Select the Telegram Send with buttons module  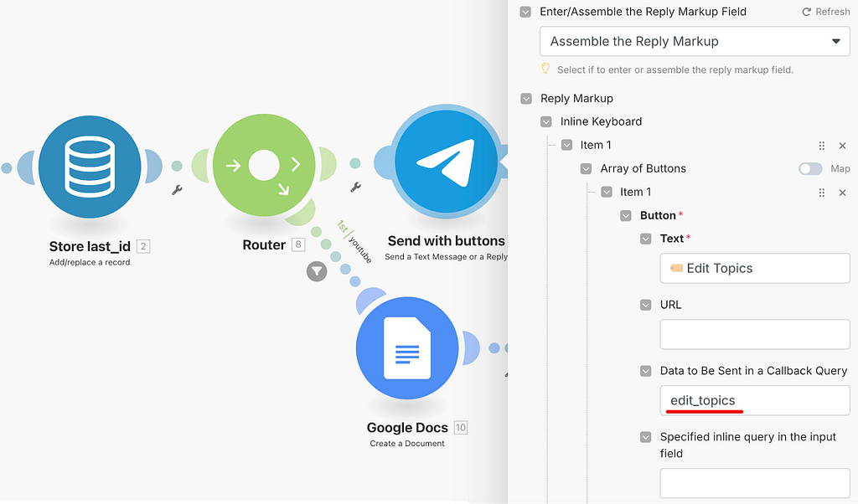(446, 162)
